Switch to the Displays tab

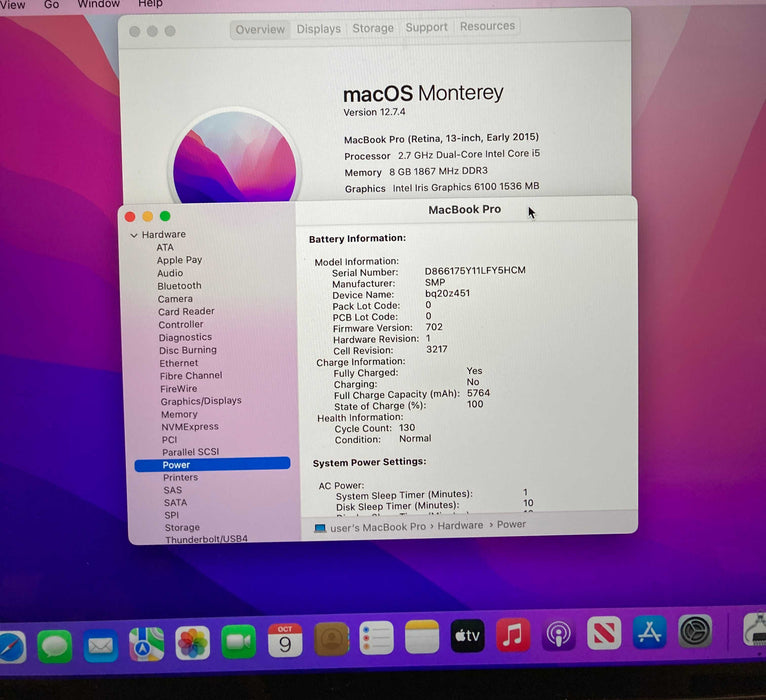coord(318,29)
